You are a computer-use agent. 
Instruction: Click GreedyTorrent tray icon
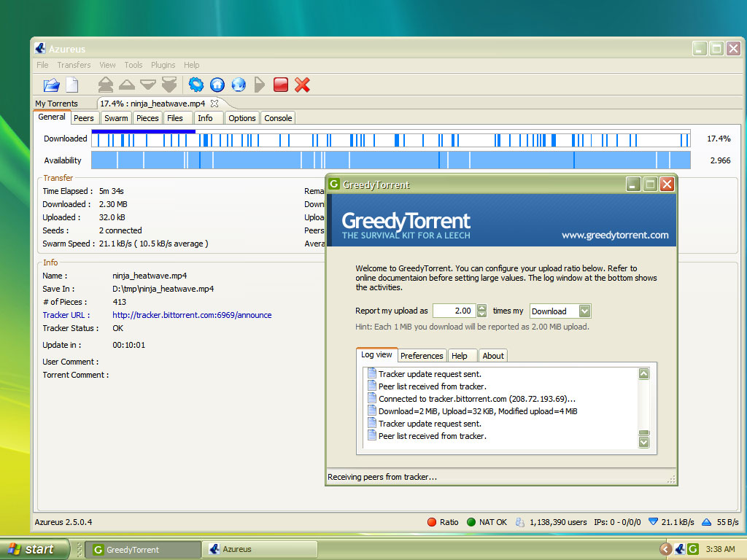coord(693,549)
